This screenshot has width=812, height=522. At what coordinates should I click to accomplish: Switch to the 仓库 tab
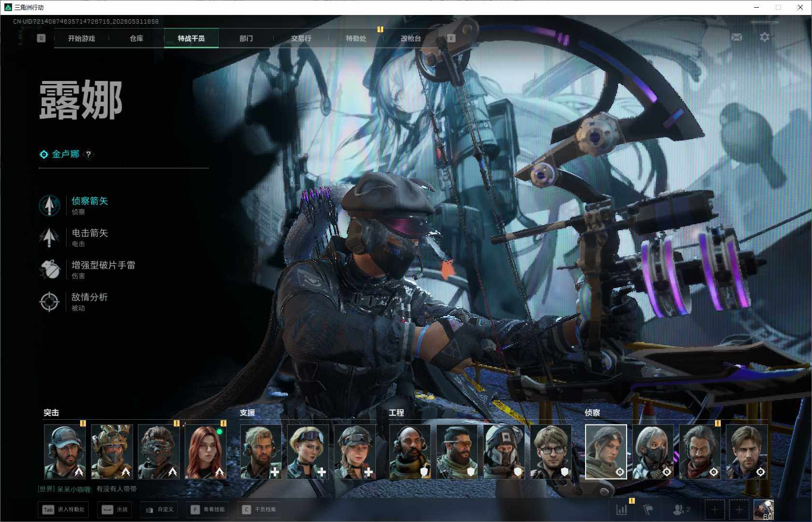pyautogui.click(x=137, y=38)
